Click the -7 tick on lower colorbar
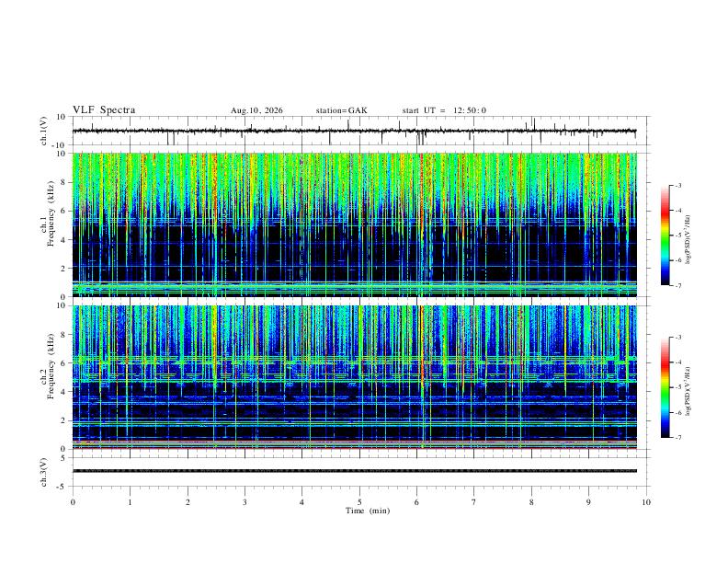This screenshot has width=728, height=563. 678,437
